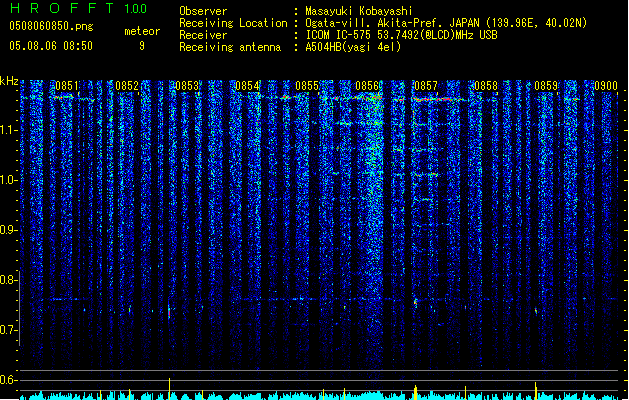Screen dimensions: 629x400
Task: Click observer name Masayuki Kobayashi
Action: point(359,11)
